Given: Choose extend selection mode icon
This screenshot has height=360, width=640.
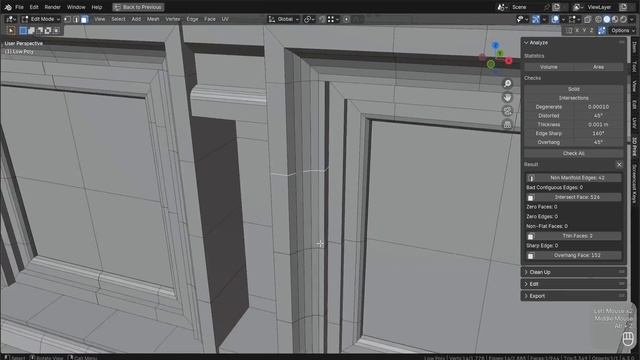Looking at the screenshot, I should click(x=31, y=31).
